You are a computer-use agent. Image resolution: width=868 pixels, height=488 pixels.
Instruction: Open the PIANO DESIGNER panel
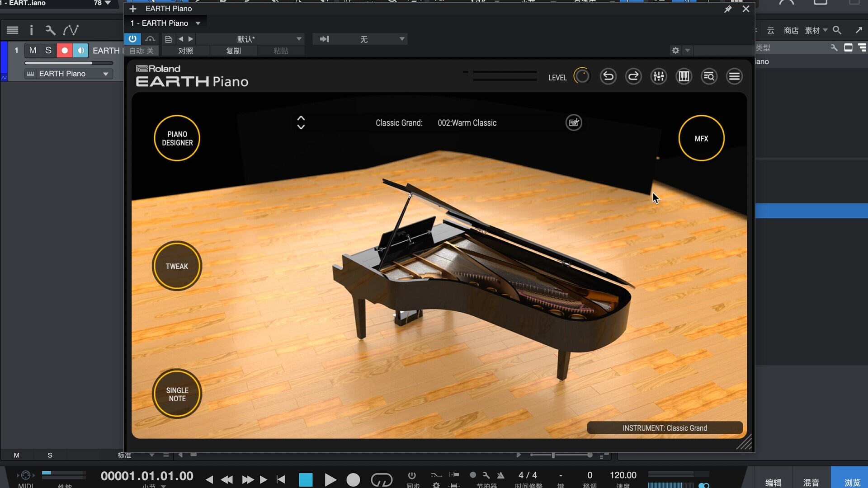pos(177,138)
